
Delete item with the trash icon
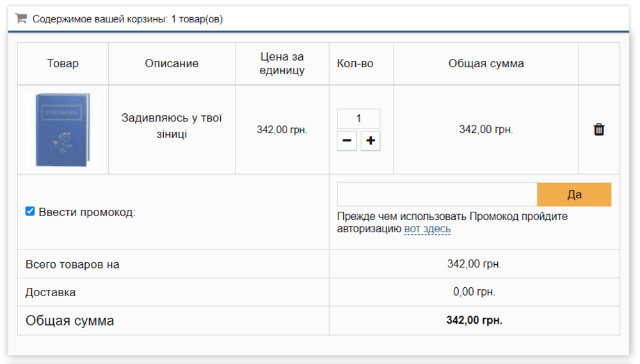point(599,130)
